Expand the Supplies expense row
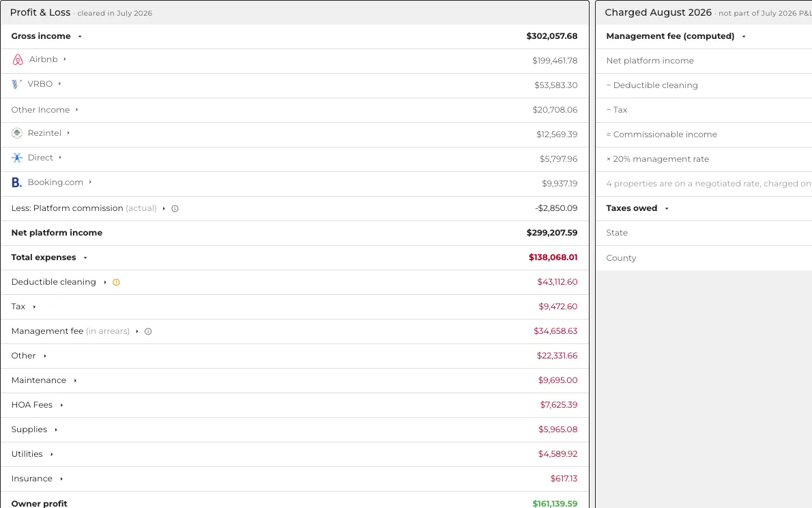 click(x=56, y=429)
